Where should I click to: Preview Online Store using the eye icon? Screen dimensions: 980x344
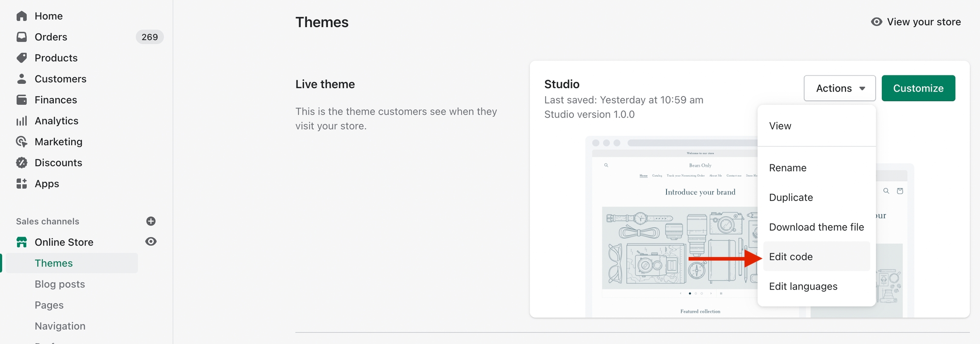[151, 242]
